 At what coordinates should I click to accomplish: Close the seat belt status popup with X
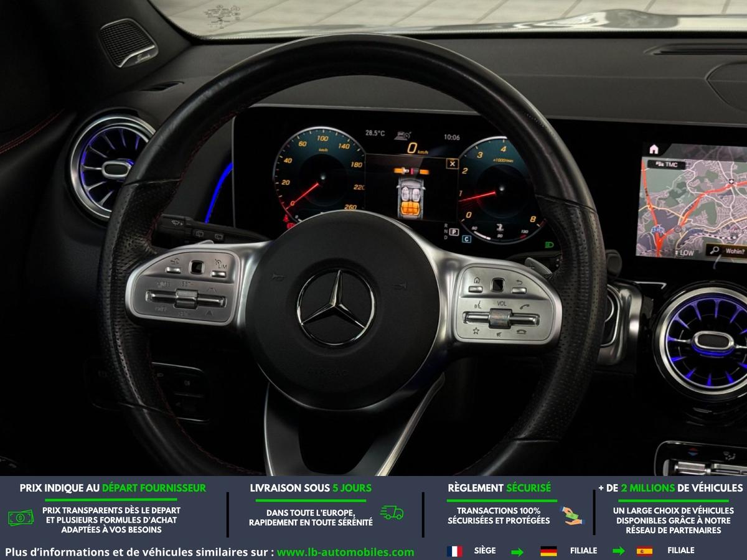[453, 164]
